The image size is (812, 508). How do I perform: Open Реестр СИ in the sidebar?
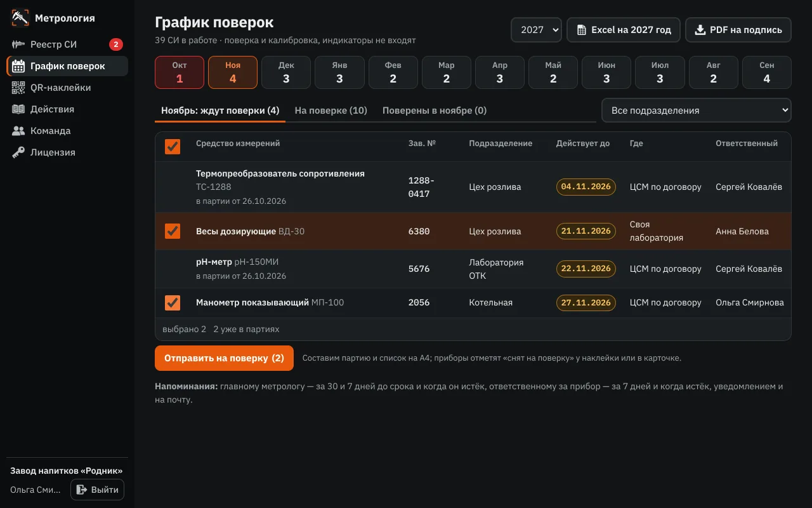[67, 44]
